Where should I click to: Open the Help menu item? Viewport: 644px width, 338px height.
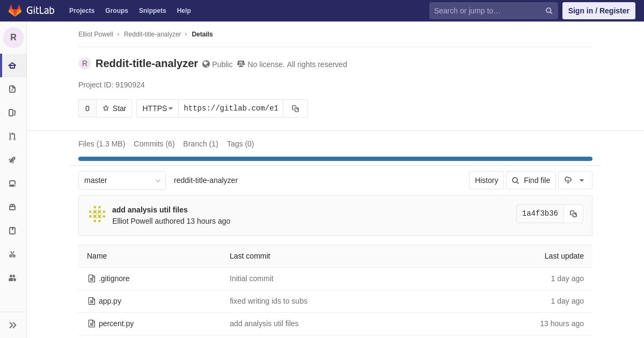pyautogui.click(x=184, y=11)
